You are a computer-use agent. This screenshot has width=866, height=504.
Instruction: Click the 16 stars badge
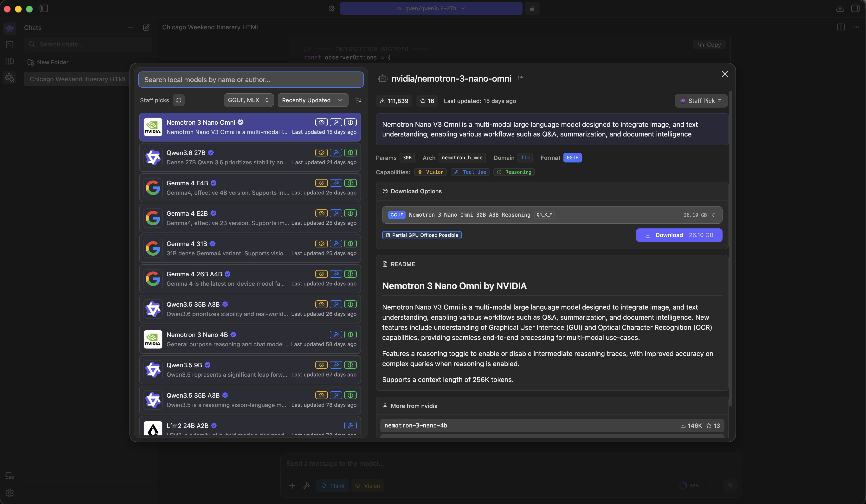pos(427,101)
